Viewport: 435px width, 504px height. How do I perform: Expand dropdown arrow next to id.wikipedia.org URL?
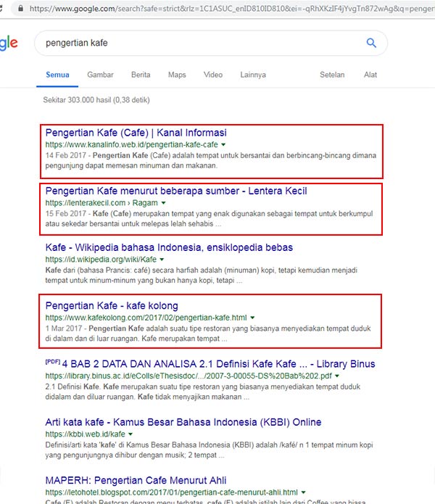162,260
